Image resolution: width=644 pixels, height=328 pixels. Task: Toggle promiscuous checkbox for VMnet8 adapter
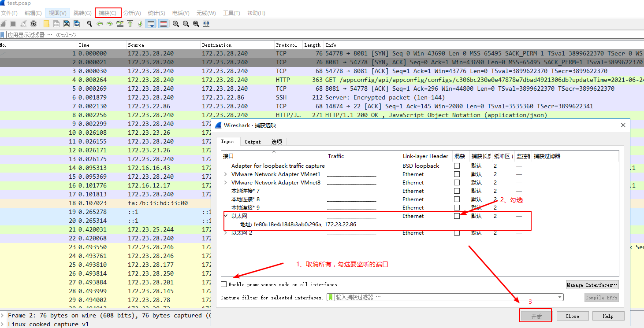(457, 182)
